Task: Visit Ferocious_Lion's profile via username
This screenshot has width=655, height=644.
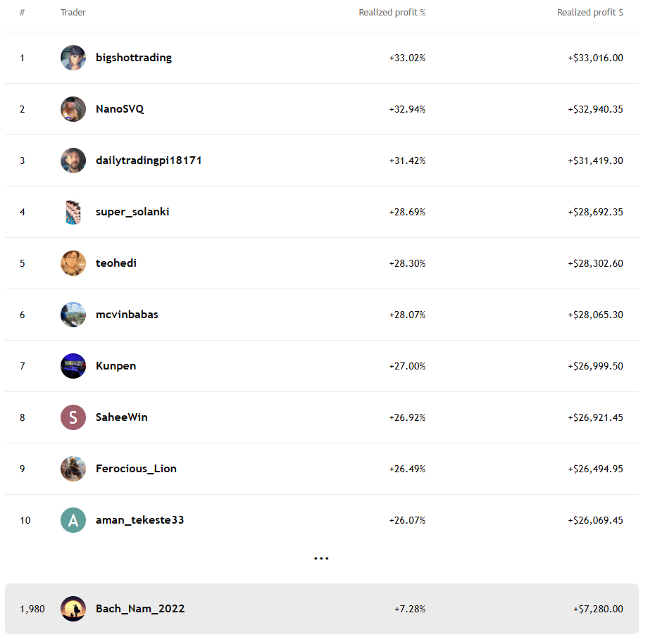Action: coord(136,469)
